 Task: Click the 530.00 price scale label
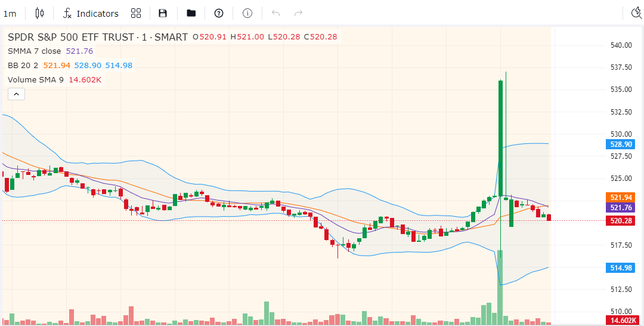pyautogui.click(x=621, y=134)
